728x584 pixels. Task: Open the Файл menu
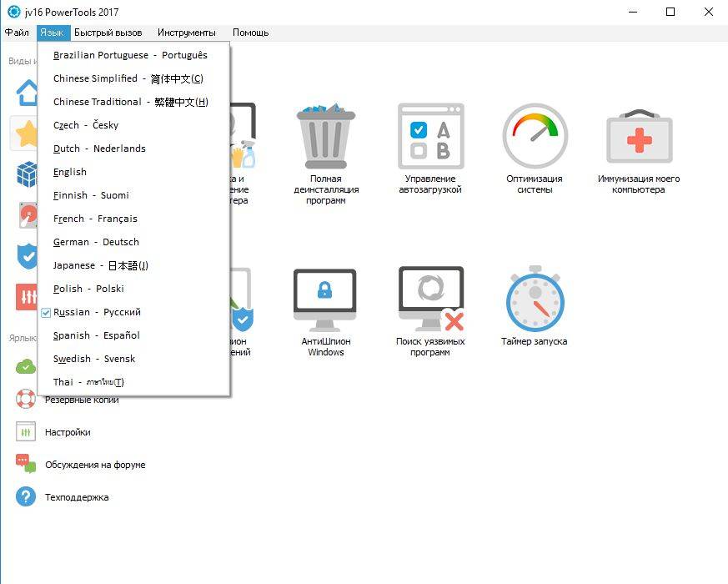click(x=18, y=33)
